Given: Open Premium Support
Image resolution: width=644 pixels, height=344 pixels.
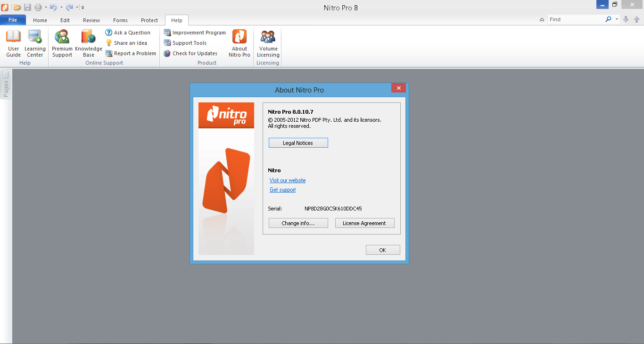Looking at the screenshot, I should pyautogui.click(x=62, y=43).
